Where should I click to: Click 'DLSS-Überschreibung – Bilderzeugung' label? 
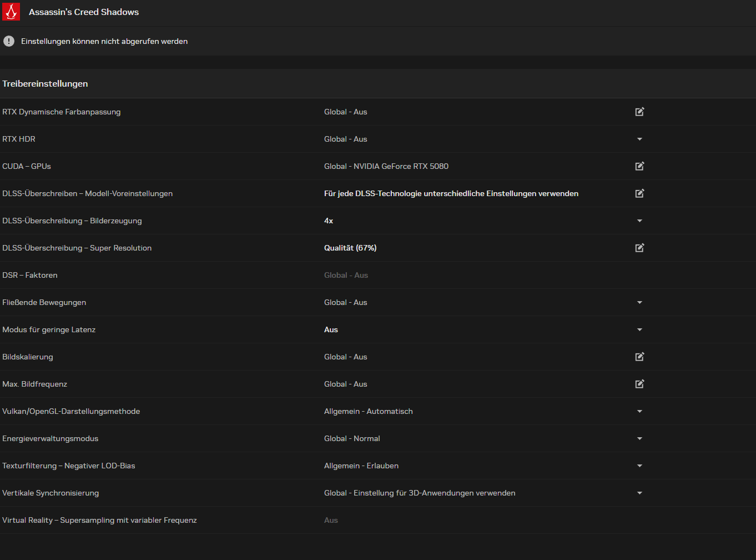coord(72,221)
